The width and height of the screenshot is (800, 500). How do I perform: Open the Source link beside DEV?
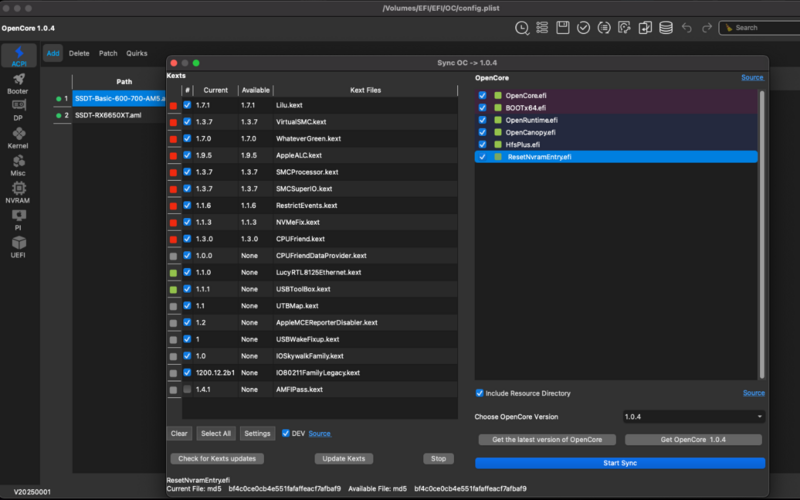319,433
